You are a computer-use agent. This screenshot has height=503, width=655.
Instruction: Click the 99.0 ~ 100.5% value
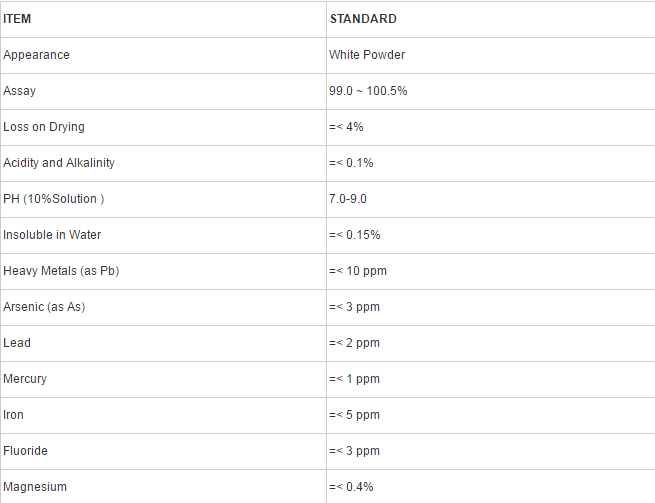[x=368, y=91]
